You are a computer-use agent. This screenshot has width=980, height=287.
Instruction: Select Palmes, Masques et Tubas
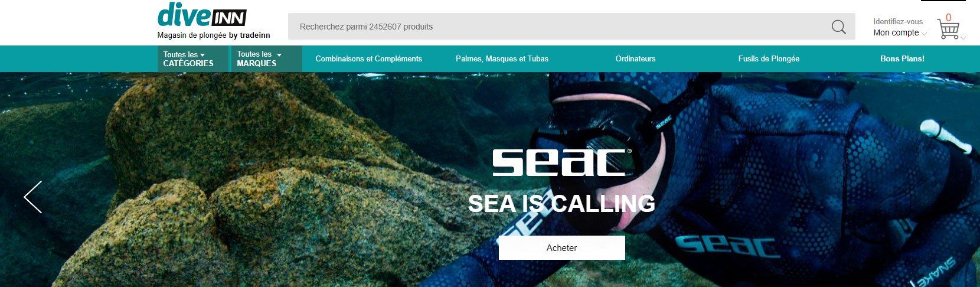(502, 58)
